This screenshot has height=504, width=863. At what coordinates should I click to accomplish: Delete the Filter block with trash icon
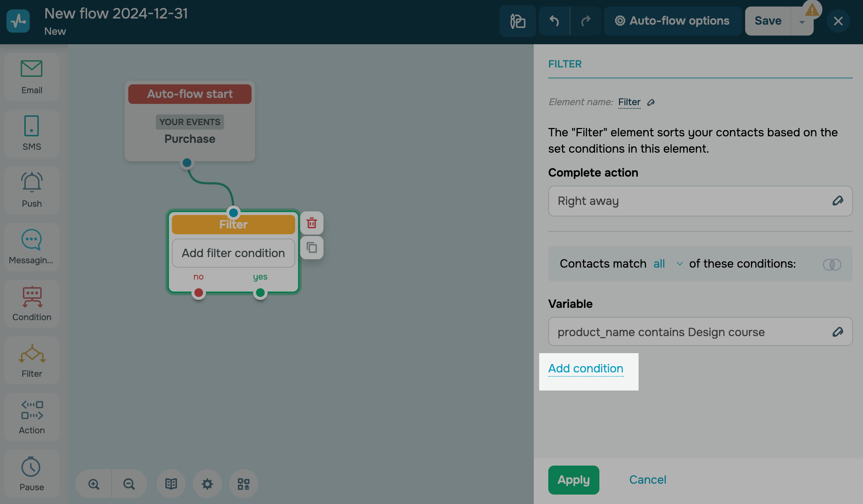coord(311,223)
